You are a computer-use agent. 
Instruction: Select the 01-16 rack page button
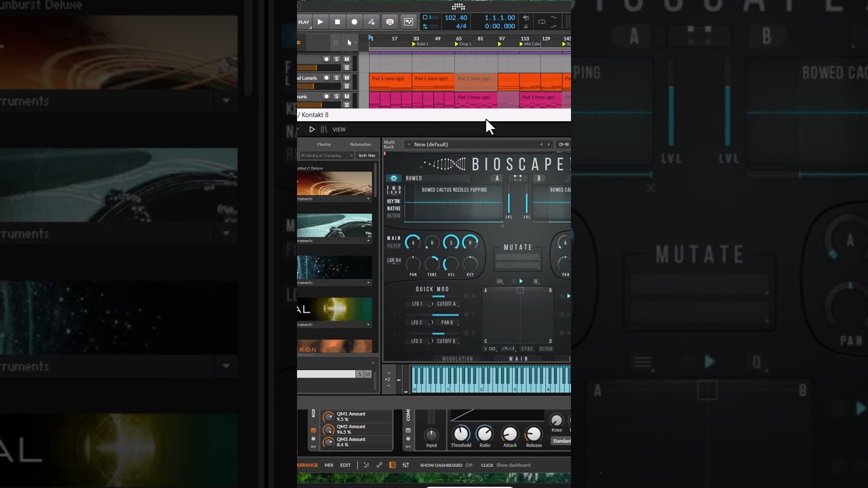pos(564,144)
